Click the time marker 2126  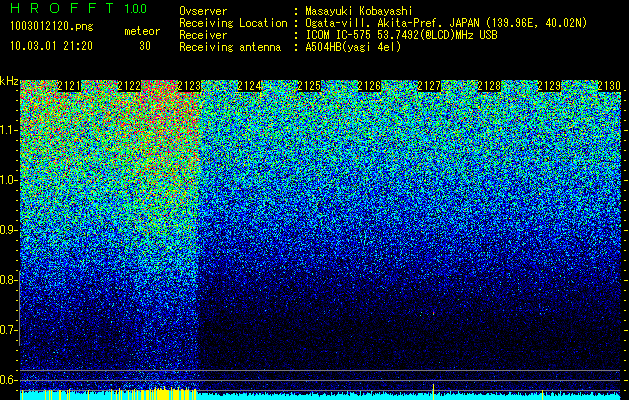tap(369, 86)
